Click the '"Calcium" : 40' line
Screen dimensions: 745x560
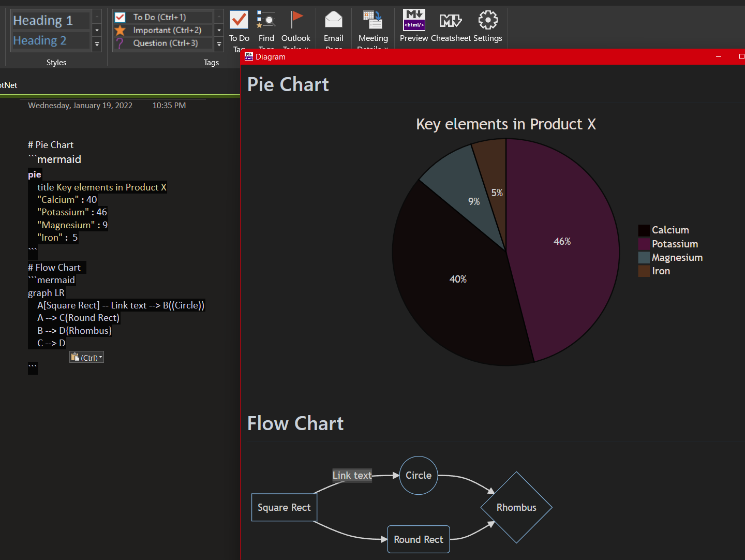pos(67,200)
